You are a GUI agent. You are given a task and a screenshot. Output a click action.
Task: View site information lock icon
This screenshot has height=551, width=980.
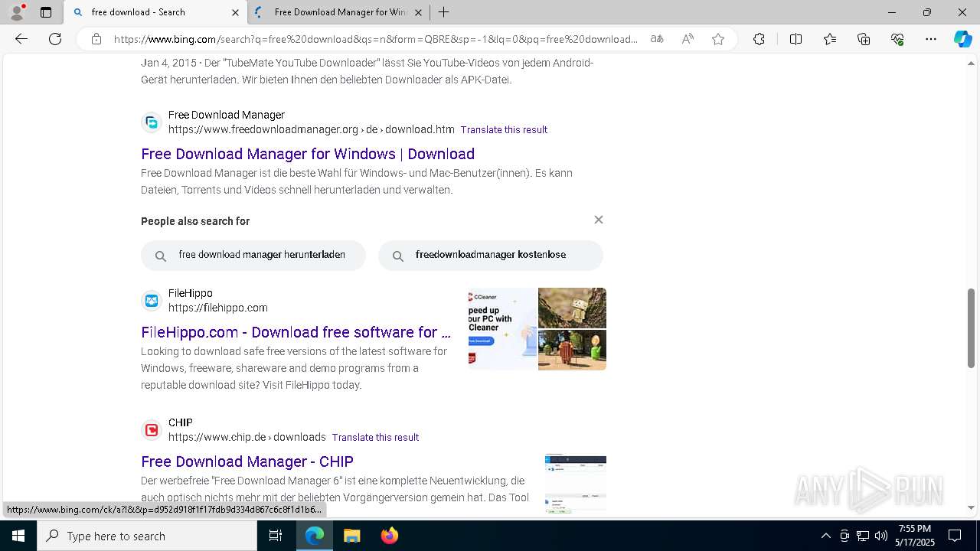[x=96, y=39]
